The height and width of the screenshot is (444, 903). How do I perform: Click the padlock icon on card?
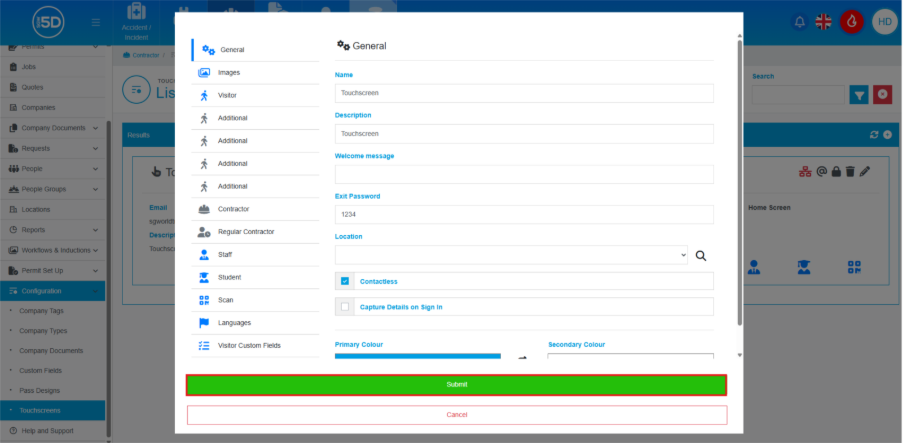click(836, 172)
